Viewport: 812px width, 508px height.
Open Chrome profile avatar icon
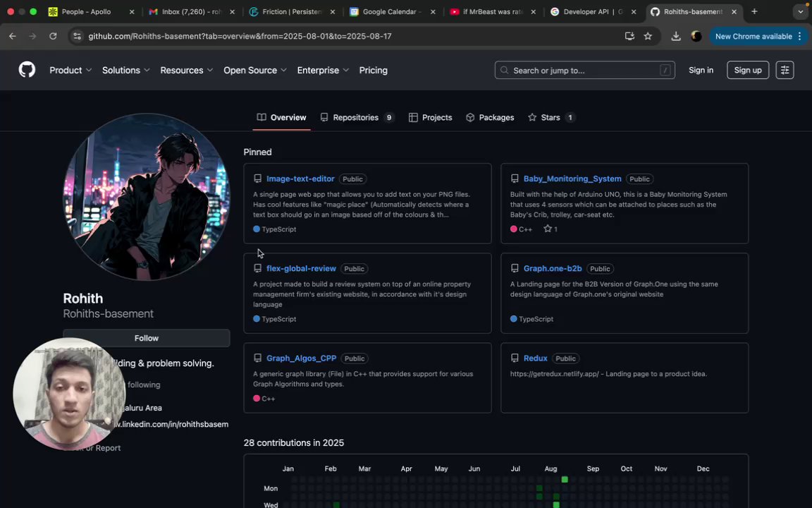point(696,36)
